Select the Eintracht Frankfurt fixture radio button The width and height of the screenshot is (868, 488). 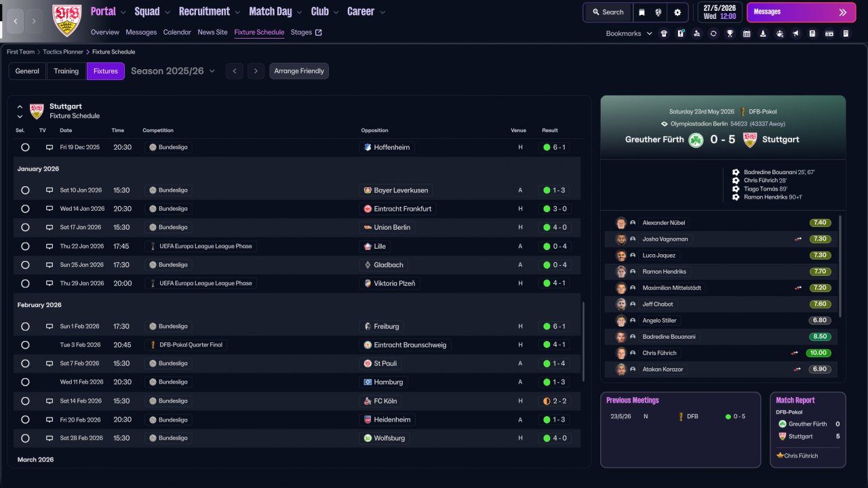click(x=25, y=209)
